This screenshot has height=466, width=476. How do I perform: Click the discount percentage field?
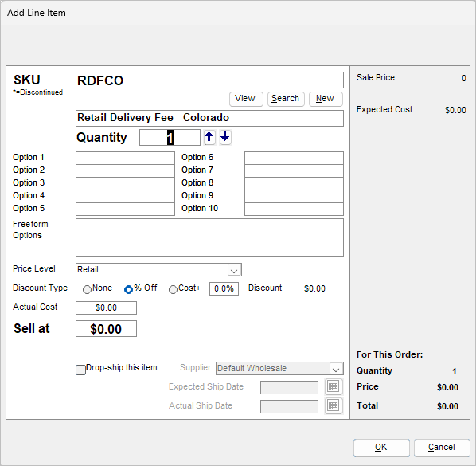[224, 288]
